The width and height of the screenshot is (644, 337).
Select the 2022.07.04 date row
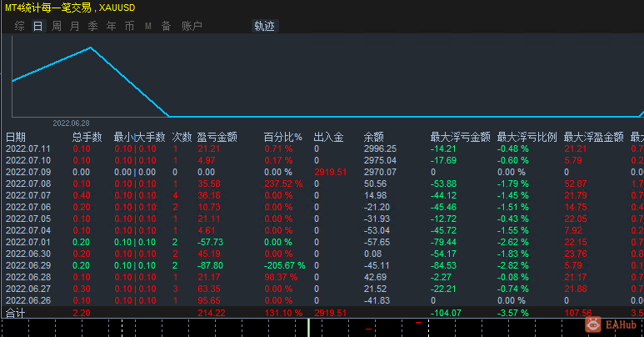click(28, 230)
